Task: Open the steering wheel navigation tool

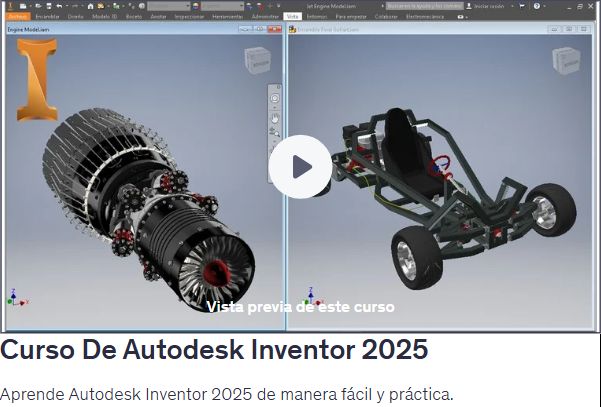Action: [x=275, y=98]
